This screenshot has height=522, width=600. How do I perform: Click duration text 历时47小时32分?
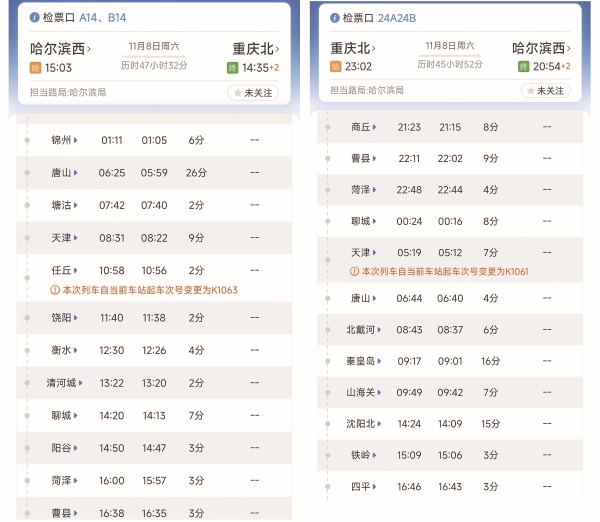154,65
